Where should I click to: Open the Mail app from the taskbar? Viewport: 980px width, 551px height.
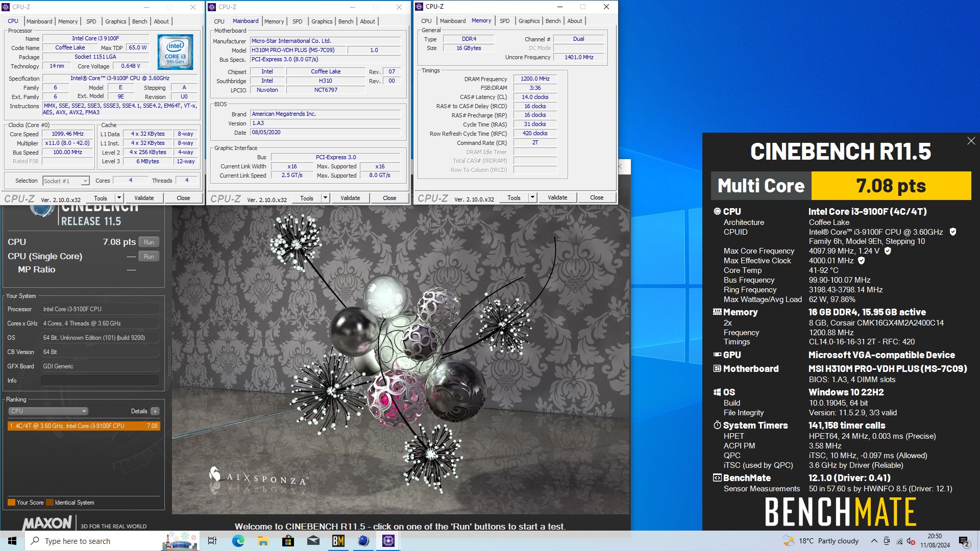pos(313,541)
